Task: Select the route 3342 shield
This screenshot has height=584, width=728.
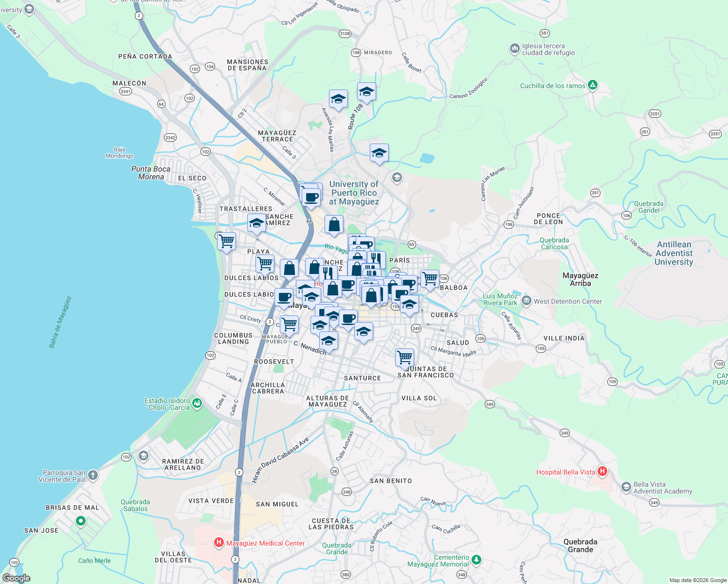Action: click(x=170, y=138)
